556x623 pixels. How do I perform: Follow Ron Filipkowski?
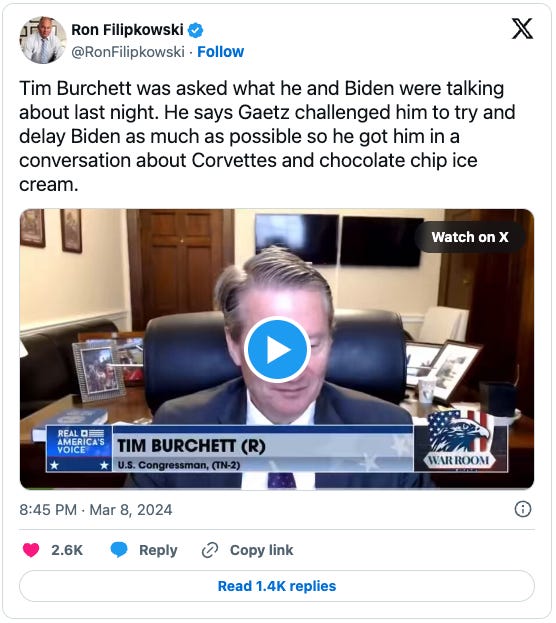point(221,52)
